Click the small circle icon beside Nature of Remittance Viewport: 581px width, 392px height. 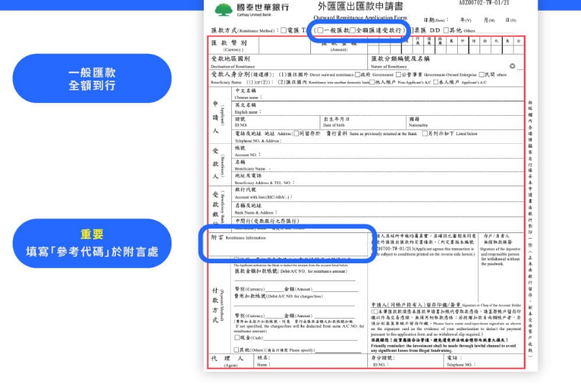pyautogui.click(x=512, y=66)
